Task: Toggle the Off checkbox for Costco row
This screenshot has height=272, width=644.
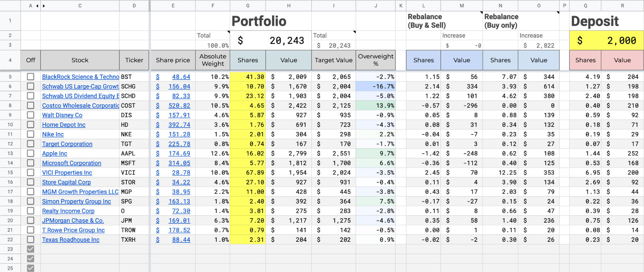Action: tap(31, 105)
